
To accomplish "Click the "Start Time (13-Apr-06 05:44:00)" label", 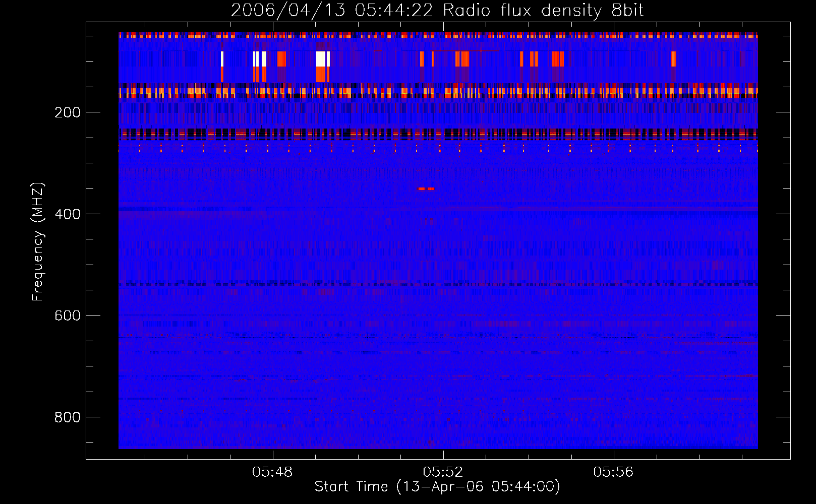I will (x=437, y=487).
